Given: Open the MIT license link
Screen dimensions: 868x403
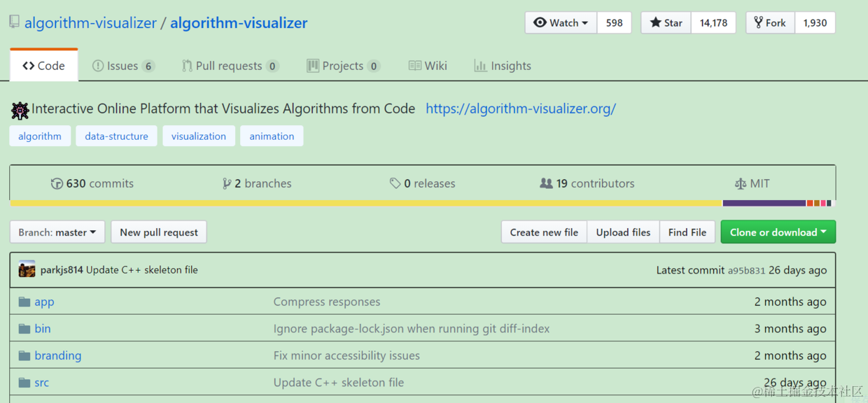Looking at the screenshot, I should (x=752, y=183).
